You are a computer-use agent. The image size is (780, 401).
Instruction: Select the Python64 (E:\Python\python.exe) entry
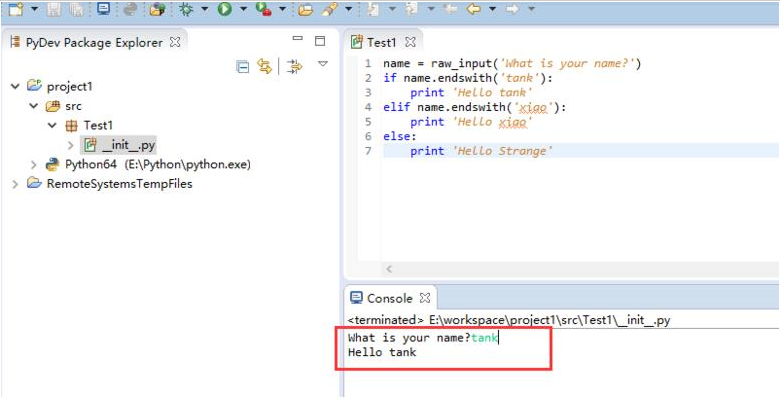[x=158, y=164]
